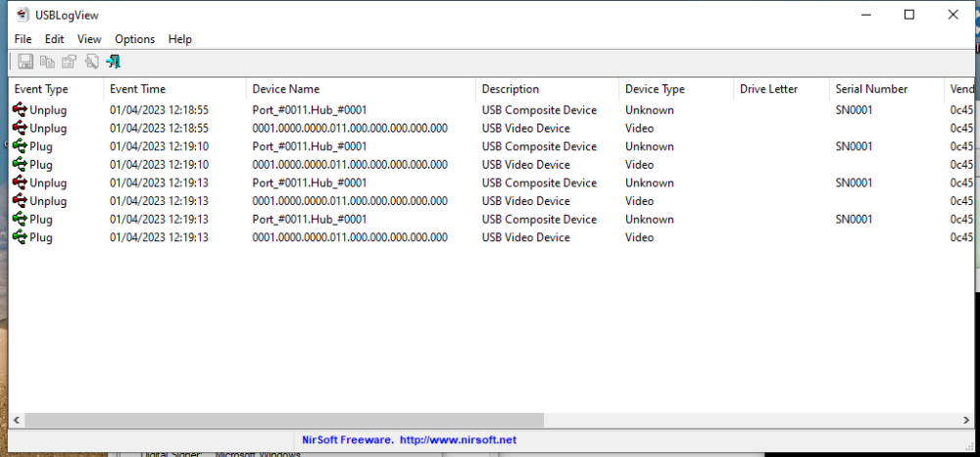Click the horizontal scrollbar left arrow
The width and height of the screenshot is (980, 457).
[x=17, y=420]
